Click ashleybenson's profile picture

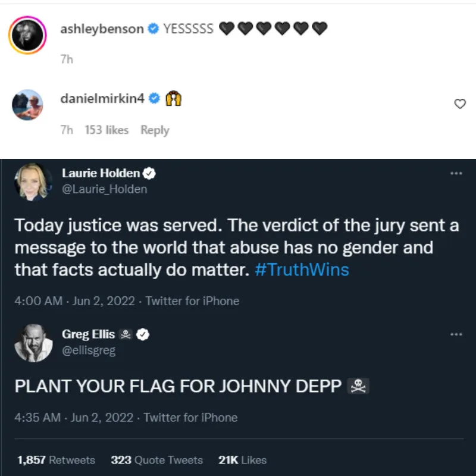(x=27, y=36)
